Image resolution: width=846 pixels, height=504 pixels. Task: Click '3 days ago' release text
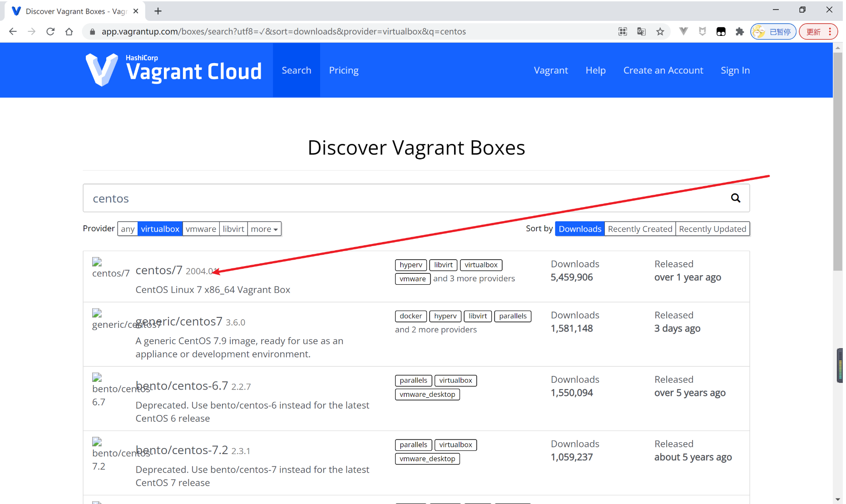(x=677, y=329)
